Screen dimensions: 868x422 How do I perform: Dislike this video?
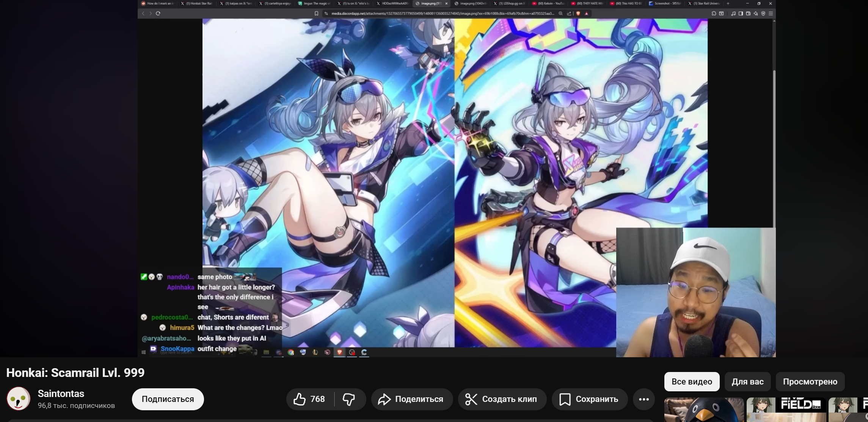pos(349,399)
